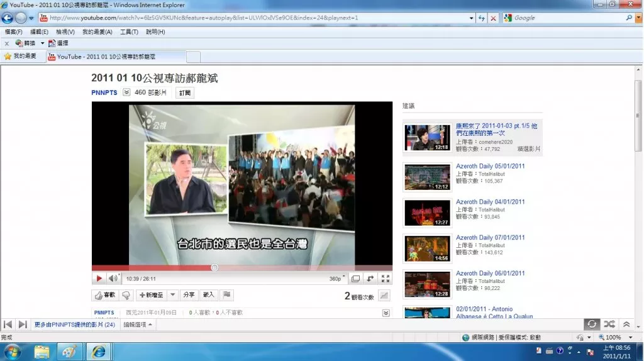
Task: Click the 分享 share button
Action: (189, 295)
